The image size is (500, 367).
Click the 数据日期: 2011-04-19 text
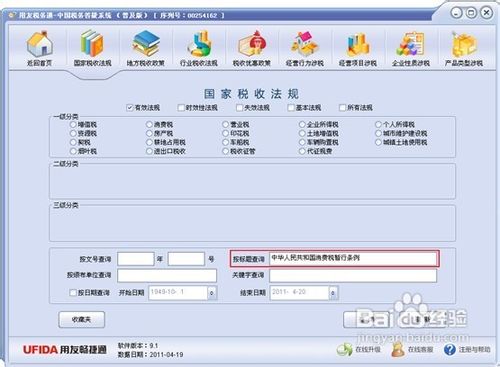pos(151,354)
